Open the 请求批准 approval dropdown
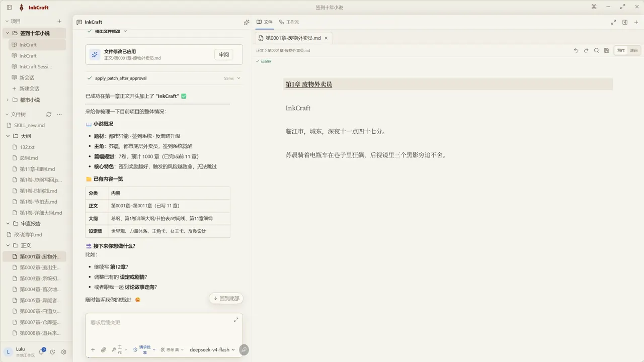 pyautogui.click(x=145, y=349)
